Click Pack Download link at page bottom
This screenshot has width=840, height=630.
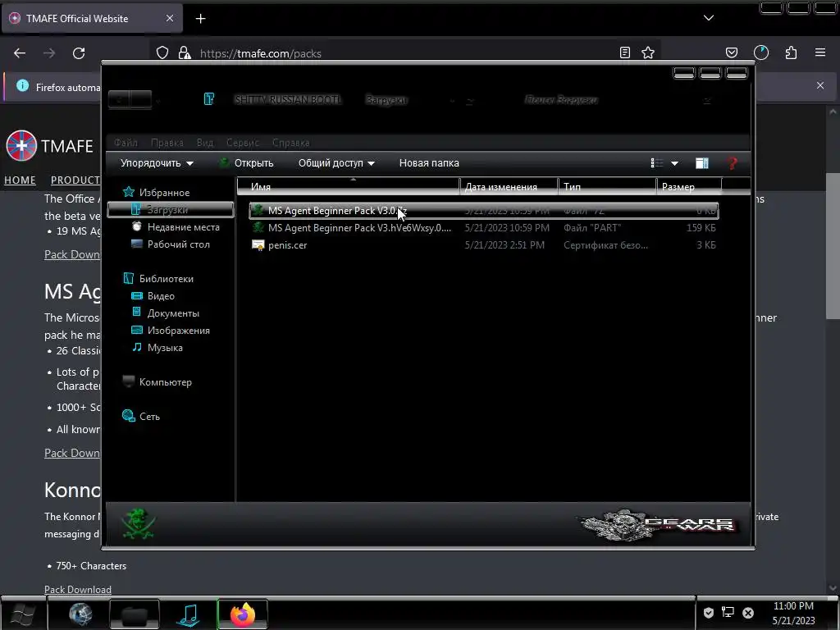pos(78,589)
